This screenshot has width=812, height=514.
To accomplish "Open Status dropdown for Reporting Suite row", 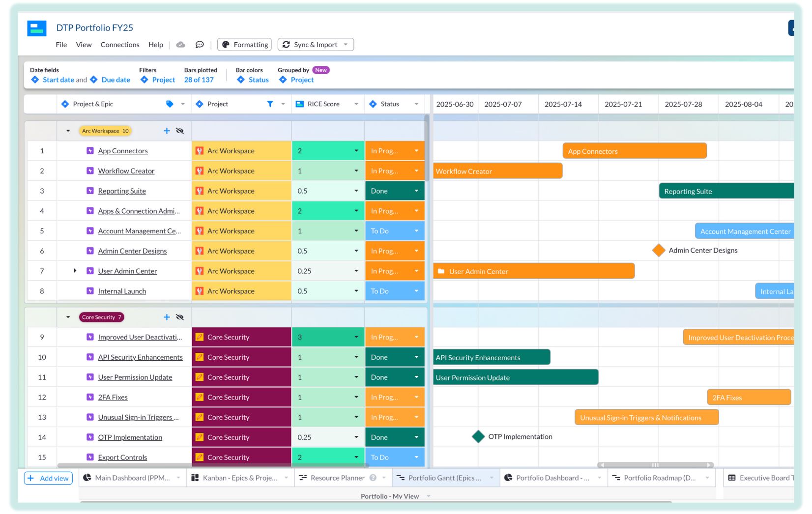I will (416, 191).
